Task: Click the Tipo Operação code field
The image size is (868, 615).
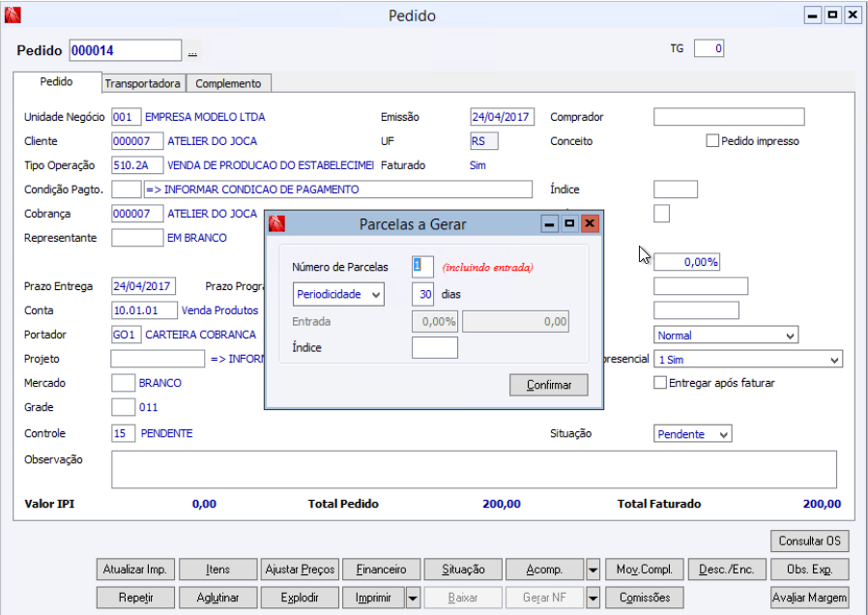Action: pyautogui.click(x=137, y=165)
